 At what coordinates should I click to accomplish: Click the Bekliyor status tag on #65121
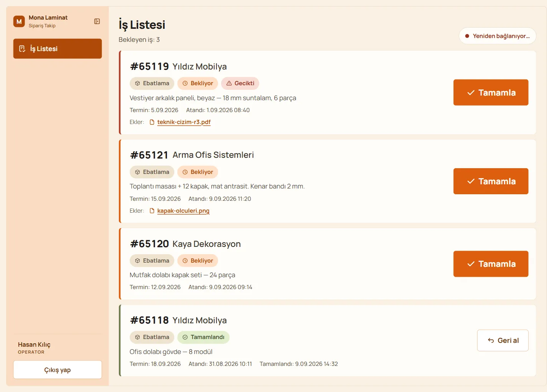pos(198,172)
